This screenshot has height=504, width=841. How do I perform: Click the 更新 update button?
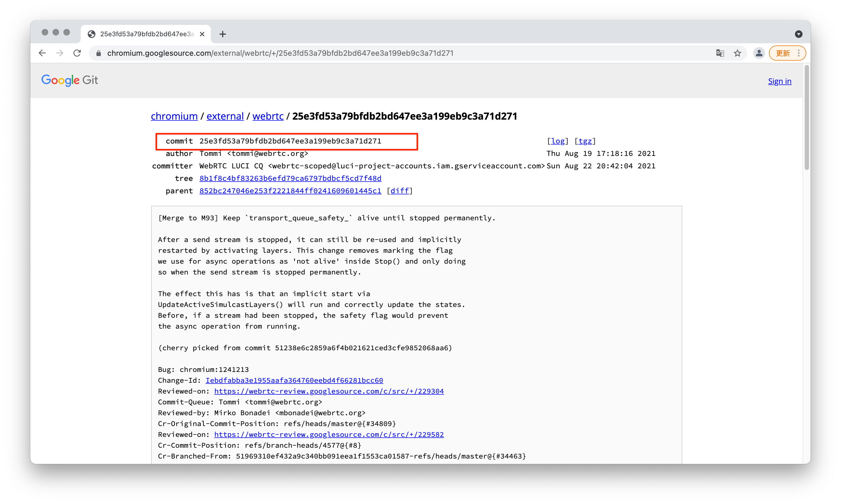click(783, 53)
